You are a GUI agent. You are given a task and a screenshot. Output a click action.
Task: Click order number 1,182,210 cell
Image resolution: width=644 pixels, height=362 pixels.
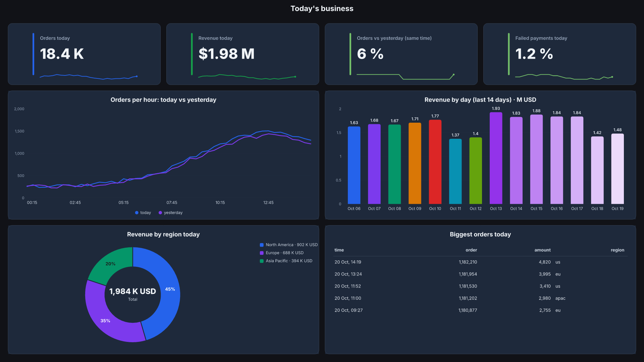click(x=468, y=262)
